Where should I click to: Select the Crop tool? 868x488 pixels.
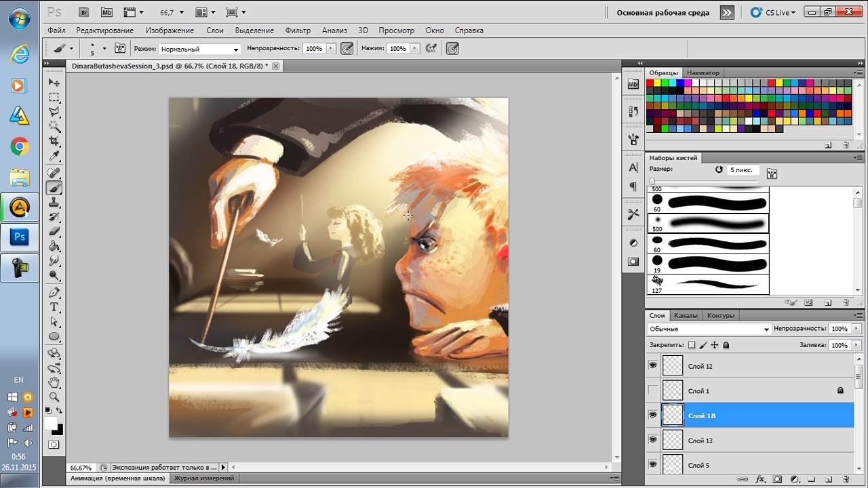(54, 142)
